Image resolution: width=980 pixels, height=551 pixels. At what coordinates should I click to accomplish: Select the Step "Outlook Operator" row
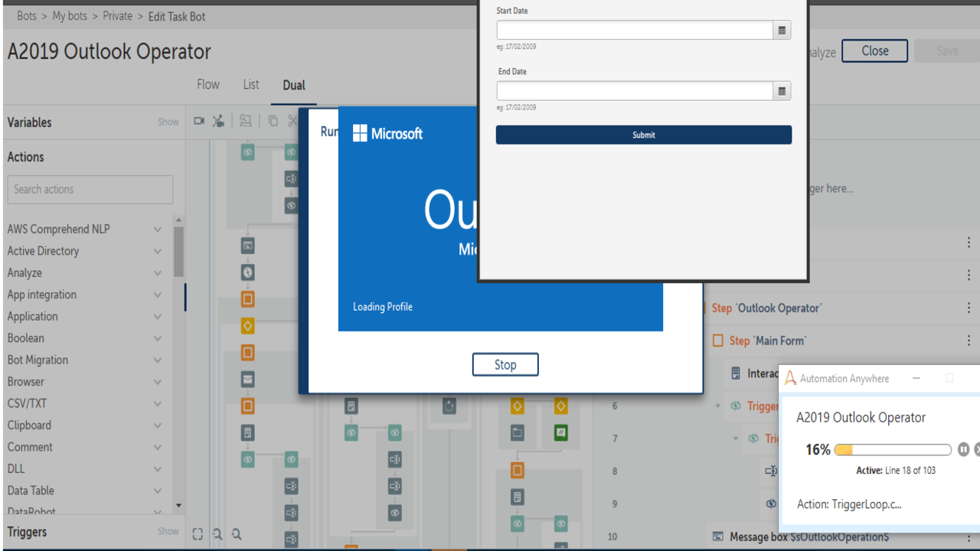click(841, 308)
